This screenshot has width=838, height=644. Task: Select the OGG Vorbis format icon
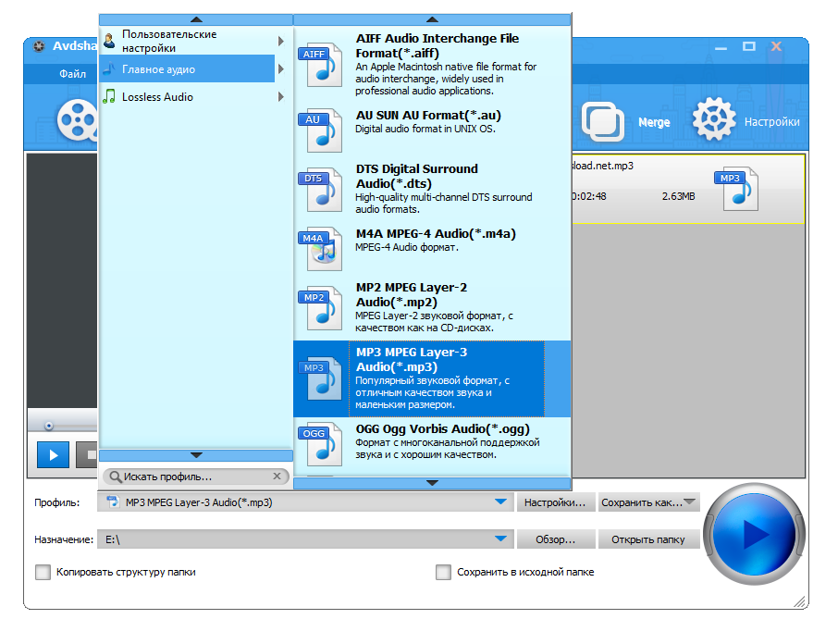pyautogui.click(x=320, y=444)
